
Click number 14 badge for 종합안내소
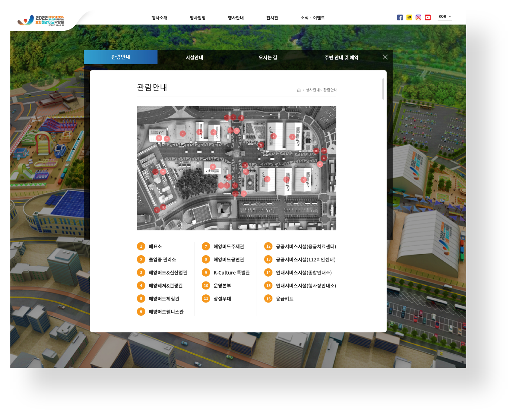(x=268, y=273)
